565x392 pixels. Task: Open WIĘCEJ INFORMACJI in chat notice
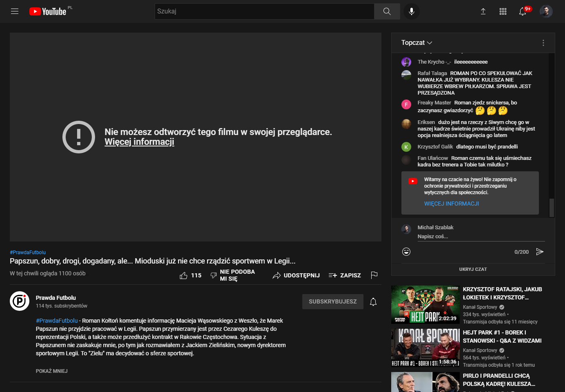point(452,204)
